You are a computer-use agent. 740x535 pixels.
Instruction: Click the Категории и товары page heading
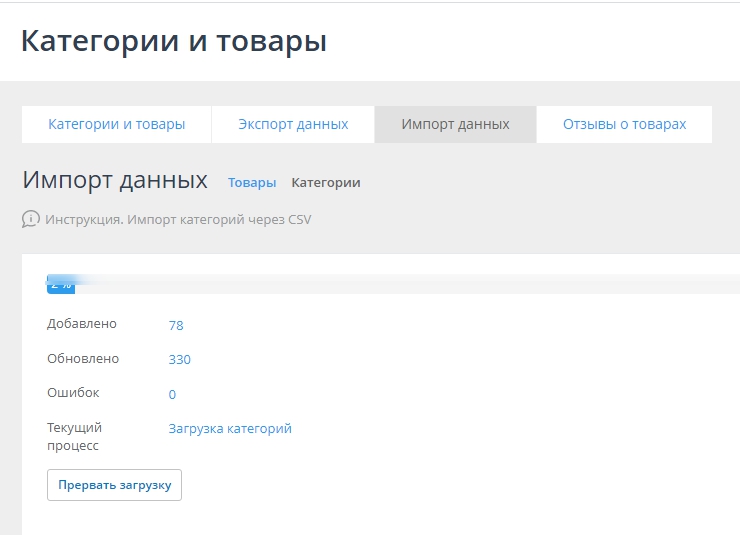(174, 42)
